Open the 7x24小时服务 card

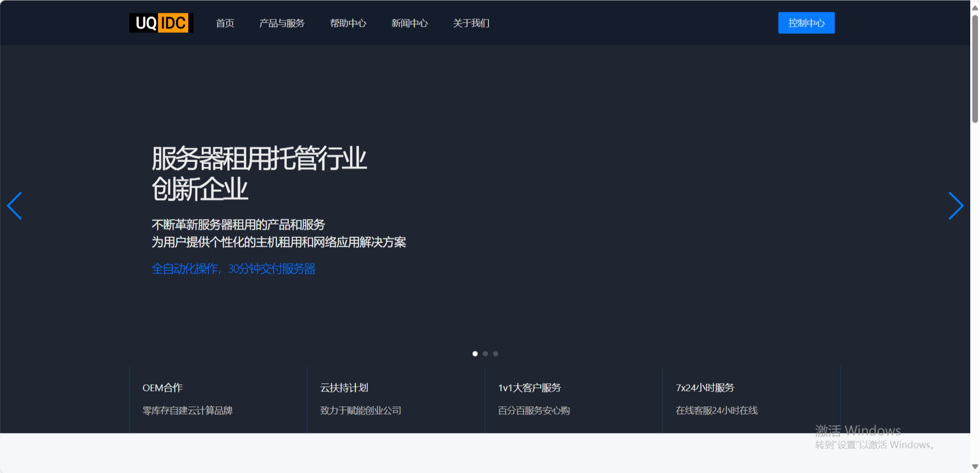coord(751,399)
